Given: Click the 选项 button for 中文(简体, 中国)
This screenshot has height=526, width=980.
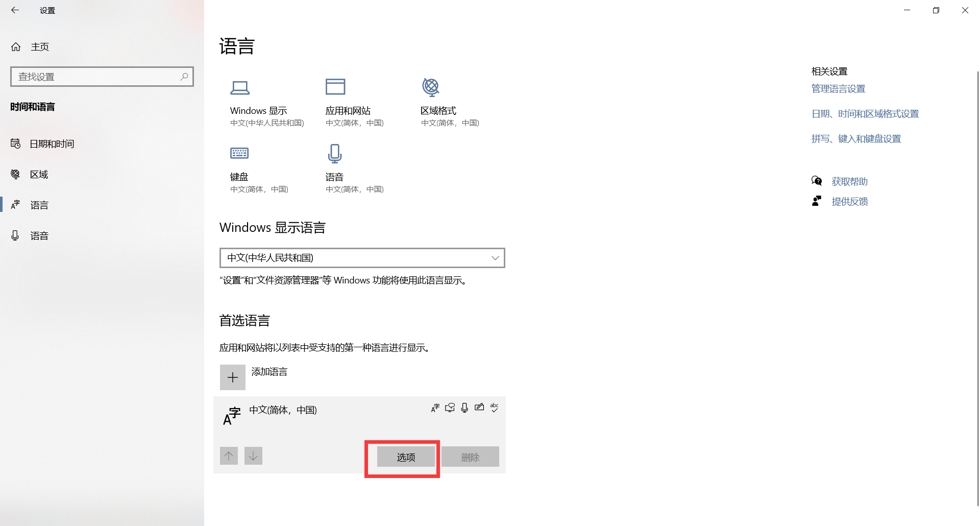Looking at the screenshot, I should pyautogui.click(x=405, y=457).
